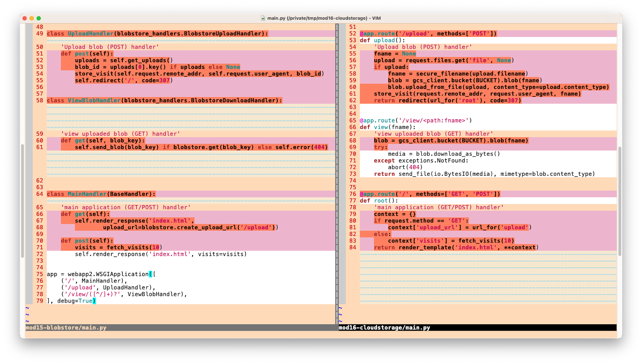Click the green zoom window button
Viewport: 642px width, 364px height.
39,18
